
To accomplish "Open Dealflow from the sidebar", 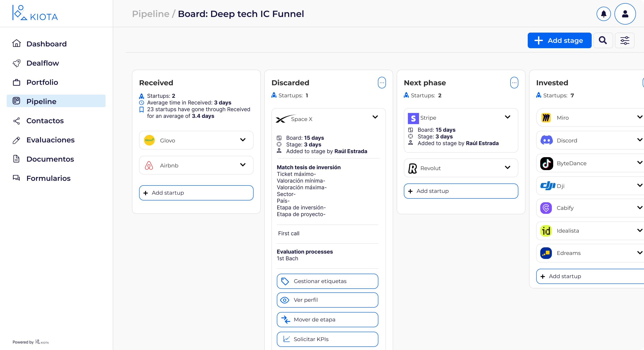I will tap(42, 63).
